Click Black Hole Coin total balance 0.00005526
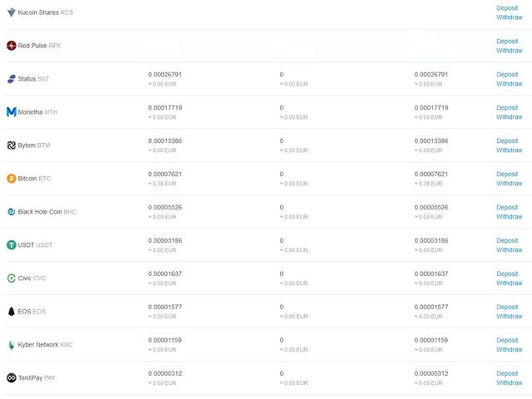The height and width of the screenshot is (399, 532). (x=431, y=208)
